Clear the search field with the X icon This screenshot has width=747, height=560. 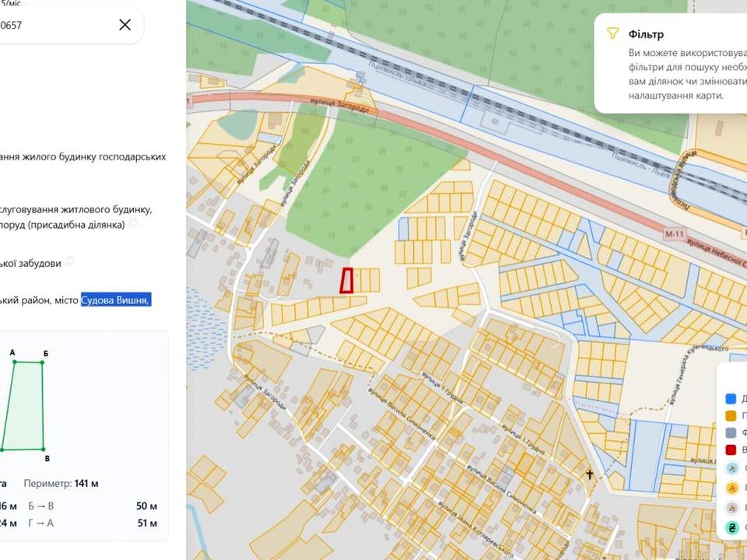[x=124, y=25]
